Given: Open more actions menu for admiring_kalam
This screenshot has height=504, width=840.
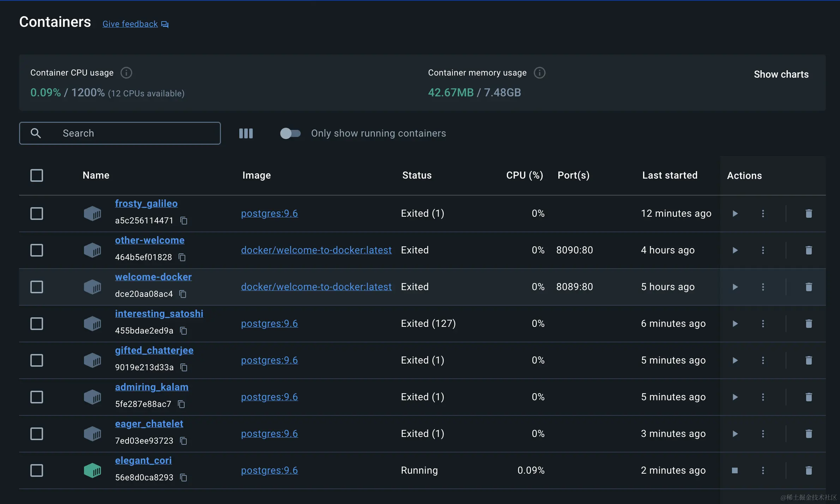Looking at the screenshot, I should (x=763, y=397).
